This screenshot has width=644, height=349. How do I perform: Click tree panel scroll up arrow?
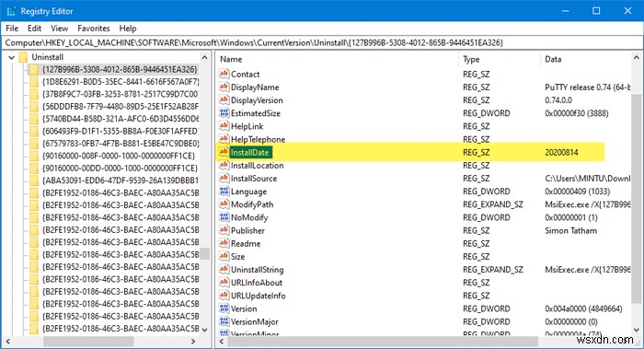point(204,57)
